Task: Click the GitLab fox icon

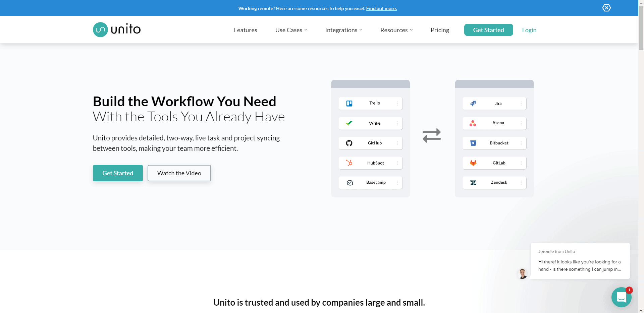Action: (473, 163)
